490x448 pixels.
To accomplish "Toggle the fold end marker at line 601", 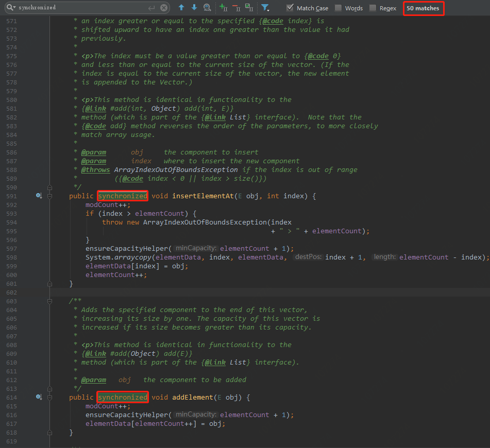I will pyautogui.click(x=49, y=284).
